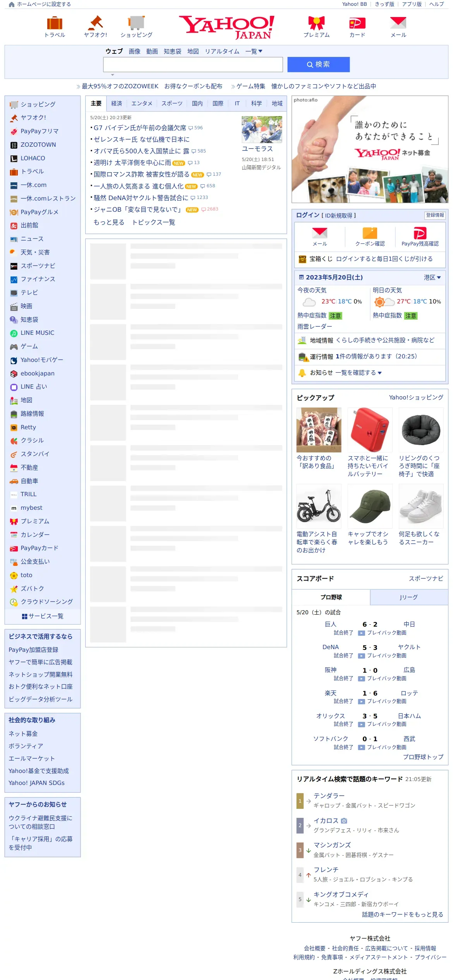The height and width of the screenshot is (980, 453).
Task: Open the ヤフオク! gavel icon in header
Action: click(96, 23)
